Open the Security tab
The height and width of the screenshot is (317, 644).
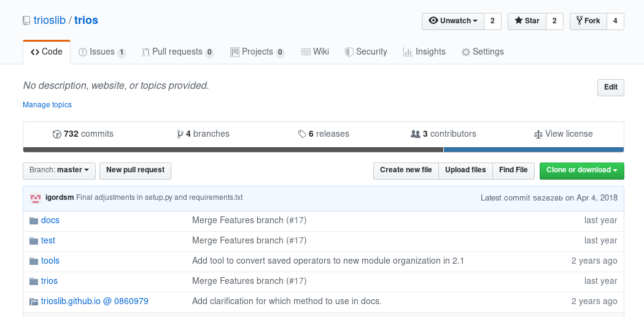[x=366, y=52]
